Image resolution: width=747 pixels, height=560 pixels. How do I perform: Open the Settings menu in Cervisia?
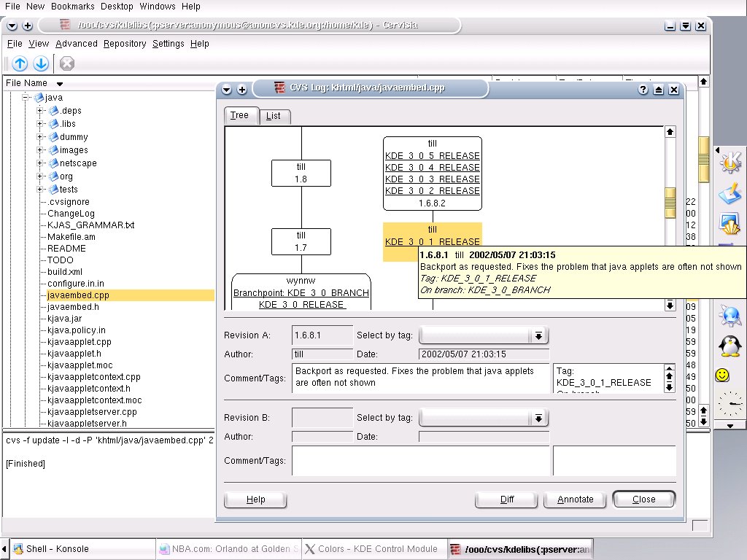[x=169, y=44]
